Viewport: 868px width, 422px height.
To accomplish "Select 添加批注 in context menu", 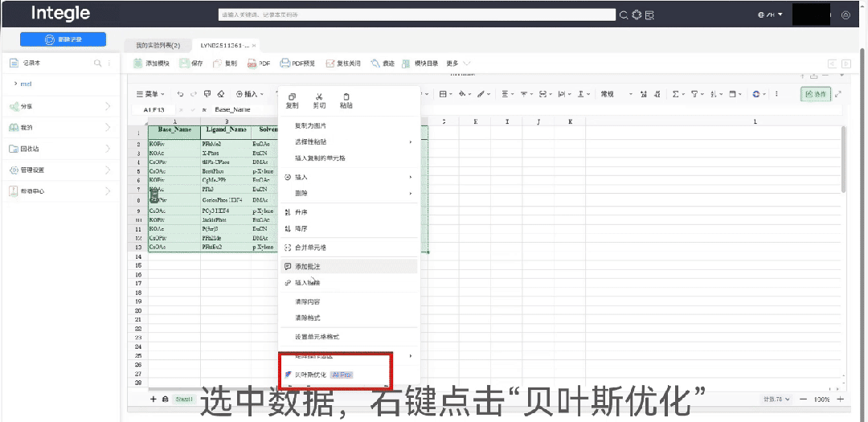I will tap(350, 266).
